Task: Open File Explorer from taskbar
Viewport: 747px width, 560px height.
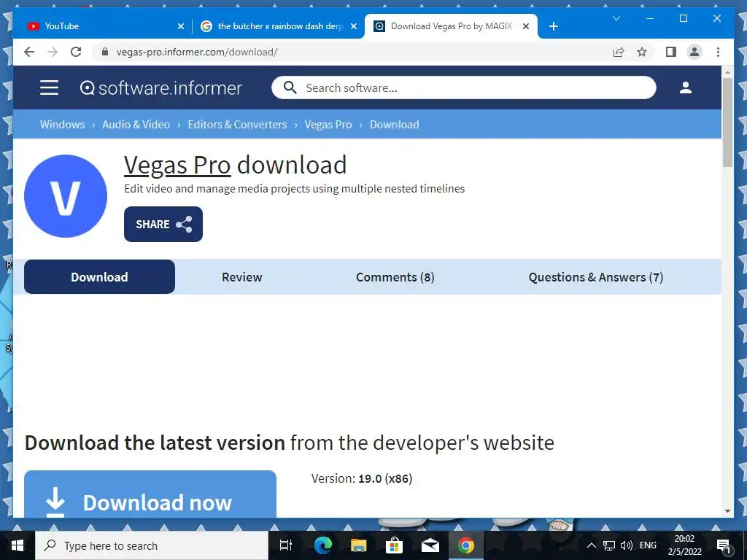Action: click(358, 545)
